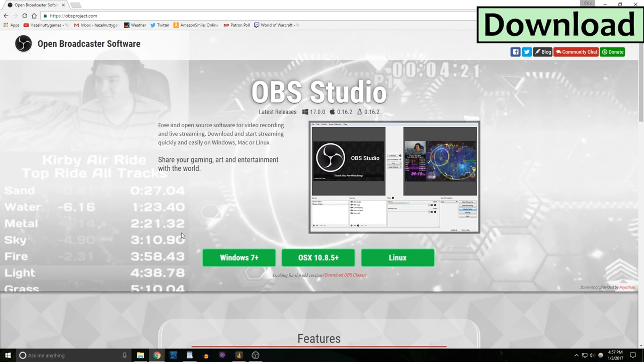
Task: Select the Linux download button
Action: point(398,258)
